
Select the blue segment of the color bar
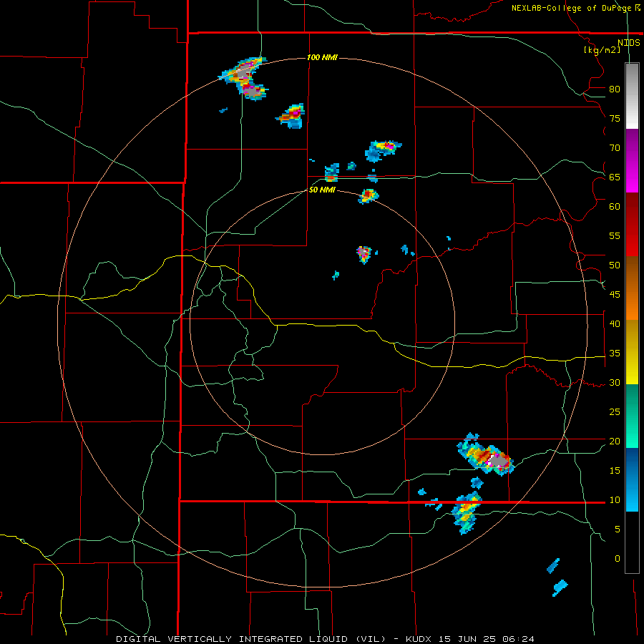pyautogui.click(x=632, y=479)
